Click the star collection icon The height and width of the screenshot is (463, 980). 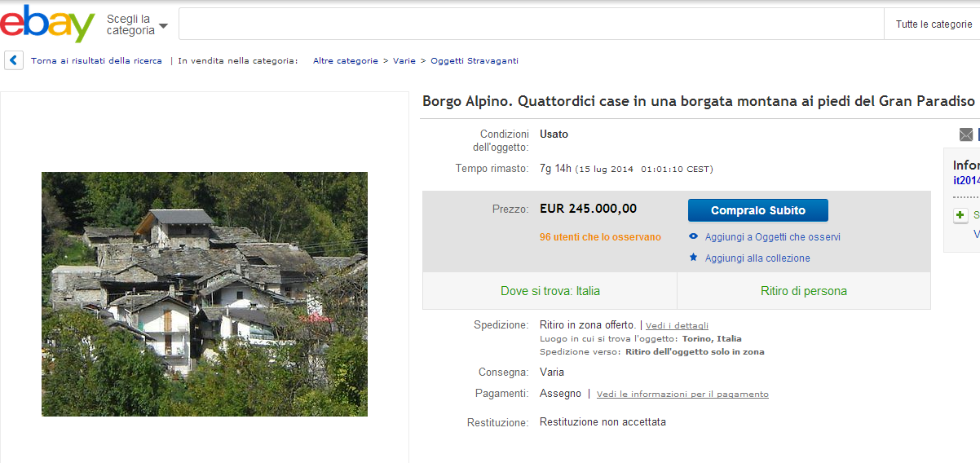pos(694,258)
